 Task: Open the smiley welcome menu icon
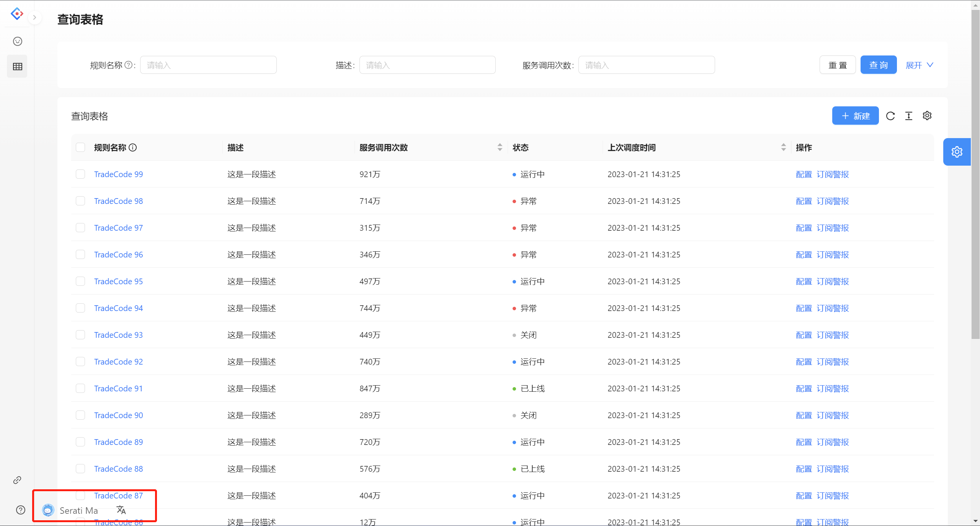point(17,41)
